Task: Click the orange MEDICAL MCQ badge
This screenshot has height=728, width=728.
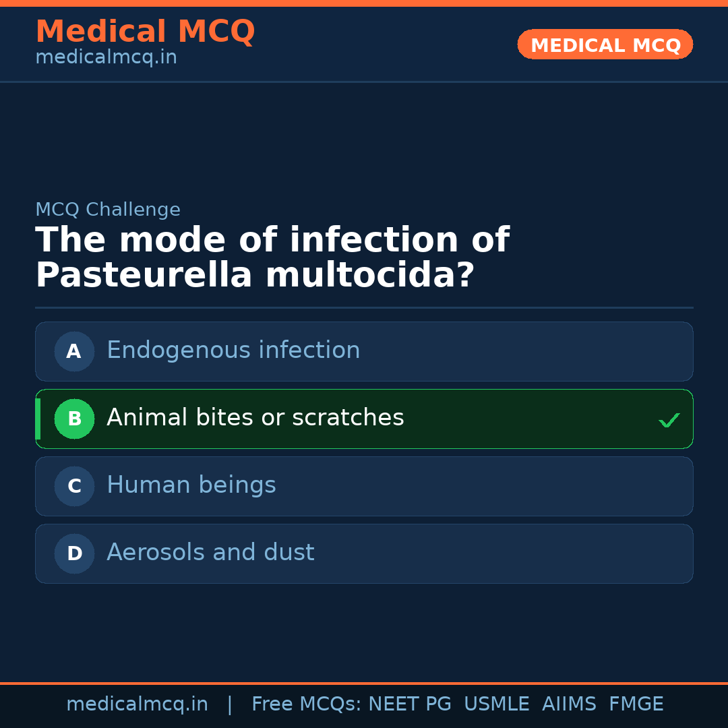Action: (x=605, y=45)
